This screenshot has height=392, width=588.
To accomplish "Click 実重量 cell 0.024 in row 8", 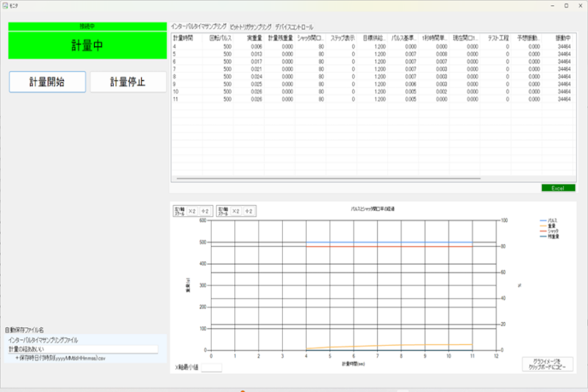I will (x=257, y=76).
